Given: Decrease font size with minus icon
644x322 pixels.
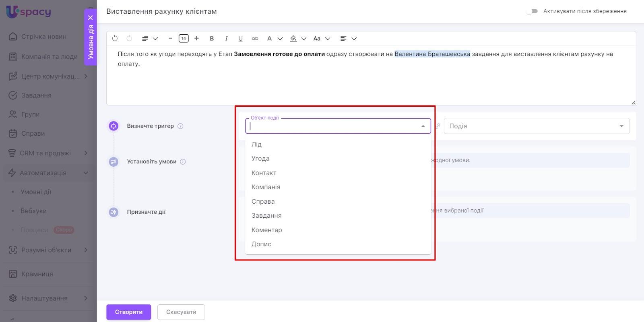Looking at the screenshot, I should pyautogui.click(x=170, y=39).
